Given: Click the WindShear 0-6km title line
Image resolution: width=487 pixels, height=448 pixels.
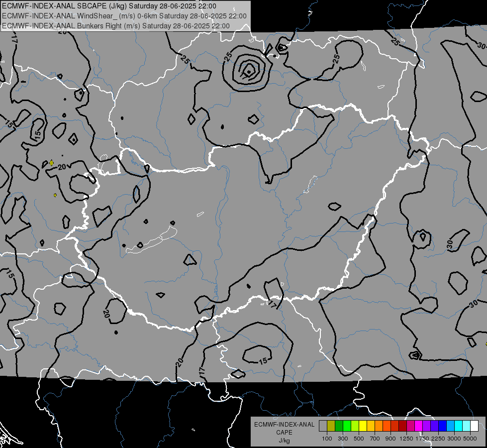Looking at the screenshot, I should click(124, 16).
